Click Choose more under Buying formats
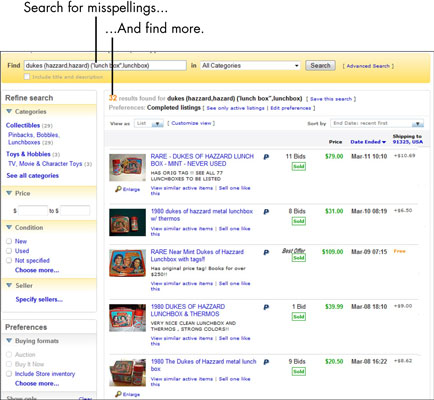This screenshot has width=434, height=400. [37, 384]
